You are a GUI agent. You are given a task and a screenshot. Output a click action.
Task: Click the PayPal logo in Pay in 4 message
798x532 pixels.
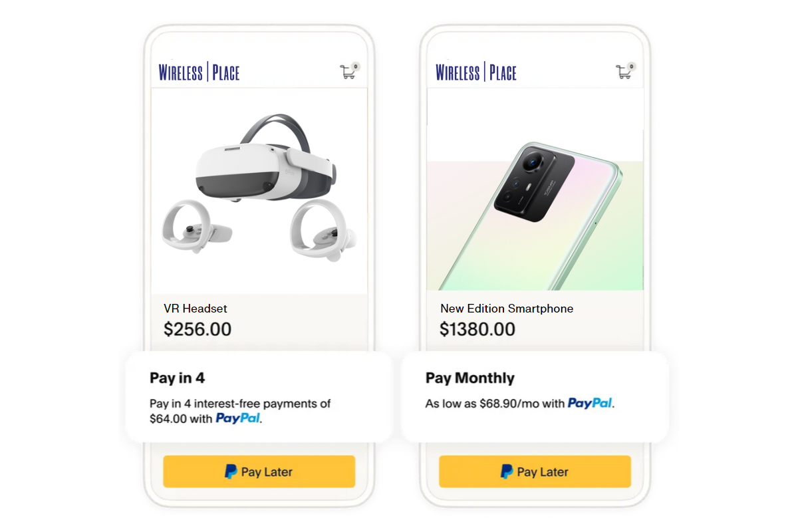tap(238, 419)
